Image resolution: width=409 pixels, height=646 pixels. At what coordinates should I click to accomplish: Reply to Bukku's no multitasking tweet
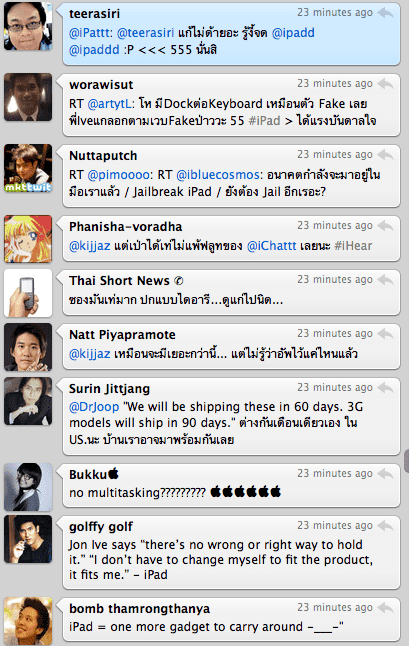point(386,474)
